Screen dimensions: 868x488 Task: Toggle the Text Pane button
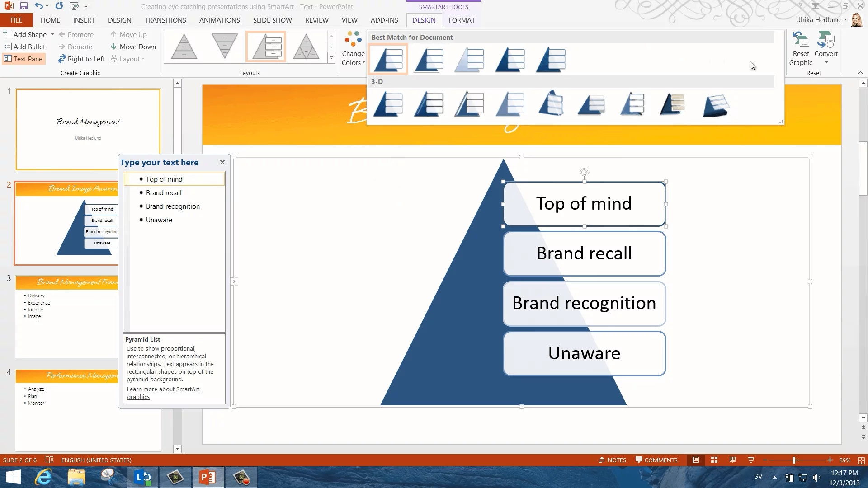[24, 59]
